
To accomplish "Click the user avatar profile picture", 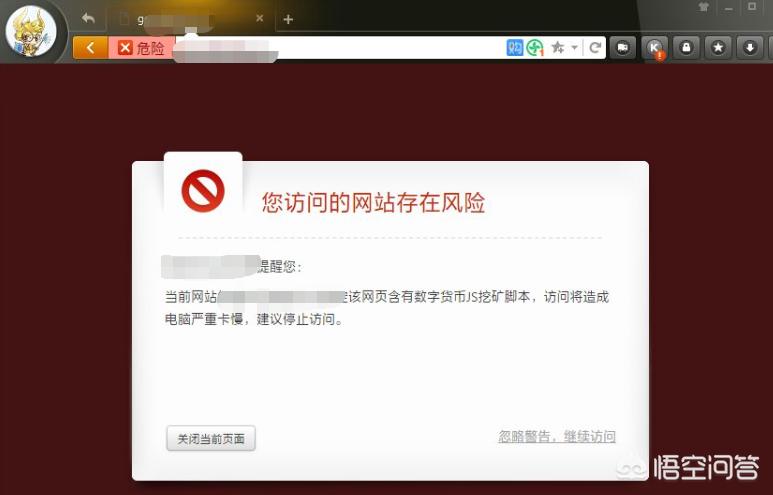I will pos(31,31).
